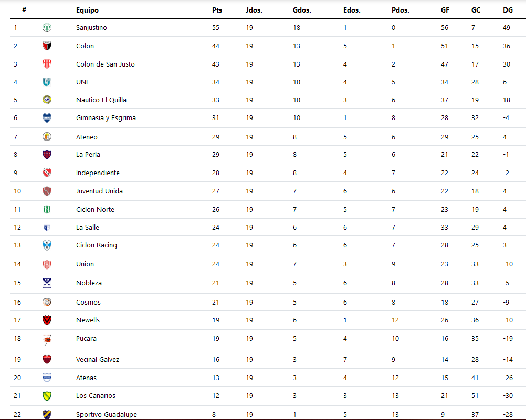
Task: Open the Colon de San Justo team name
Action: tap(105, 64)
